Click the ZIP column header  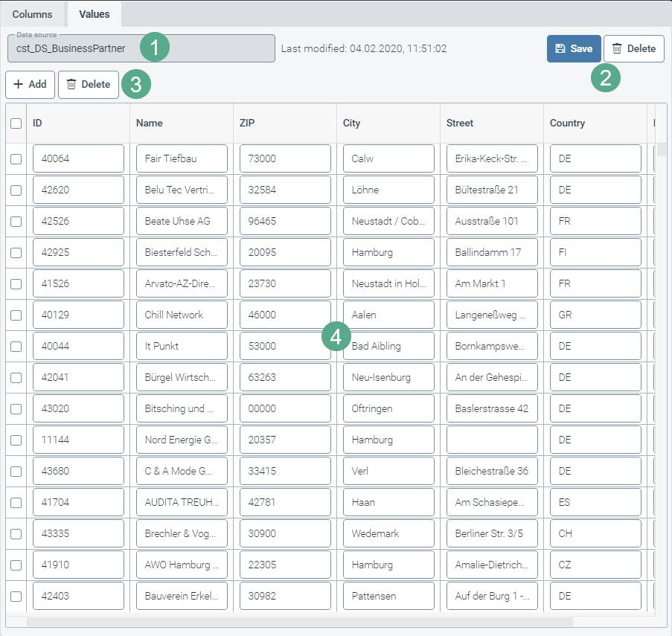click(x=248, y=123)
